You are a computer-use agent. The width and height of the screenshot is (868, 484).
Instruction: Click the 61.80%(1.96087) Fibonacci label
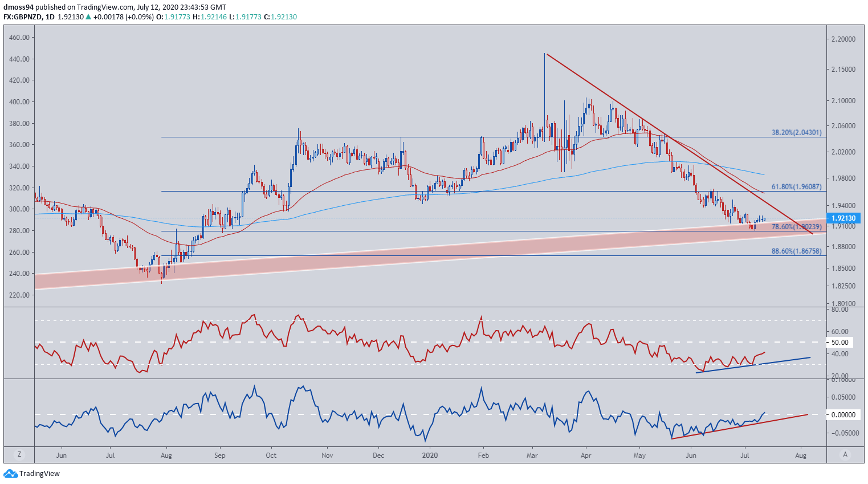[x=797, y=186]
